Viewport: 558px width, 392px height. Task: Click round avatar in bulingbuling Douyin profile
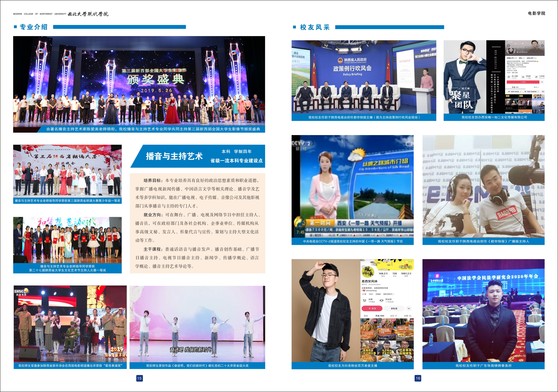coord(511,51)
